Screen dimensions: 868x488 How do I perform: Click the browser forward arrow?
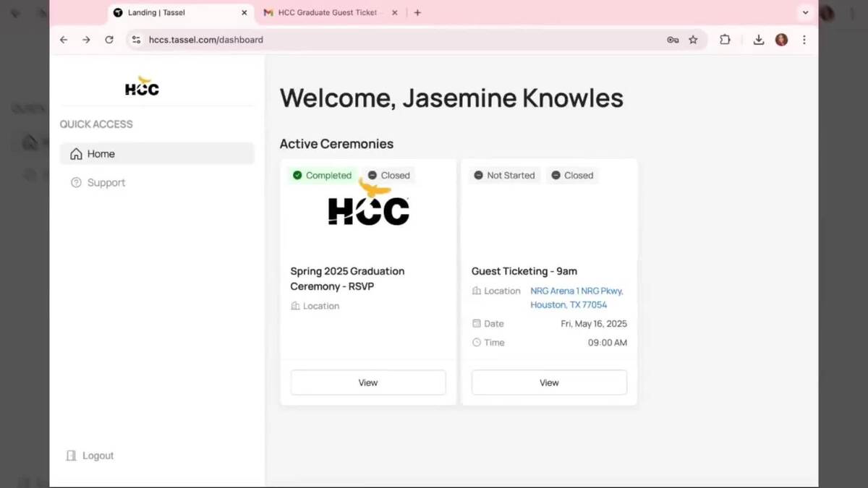86,40
